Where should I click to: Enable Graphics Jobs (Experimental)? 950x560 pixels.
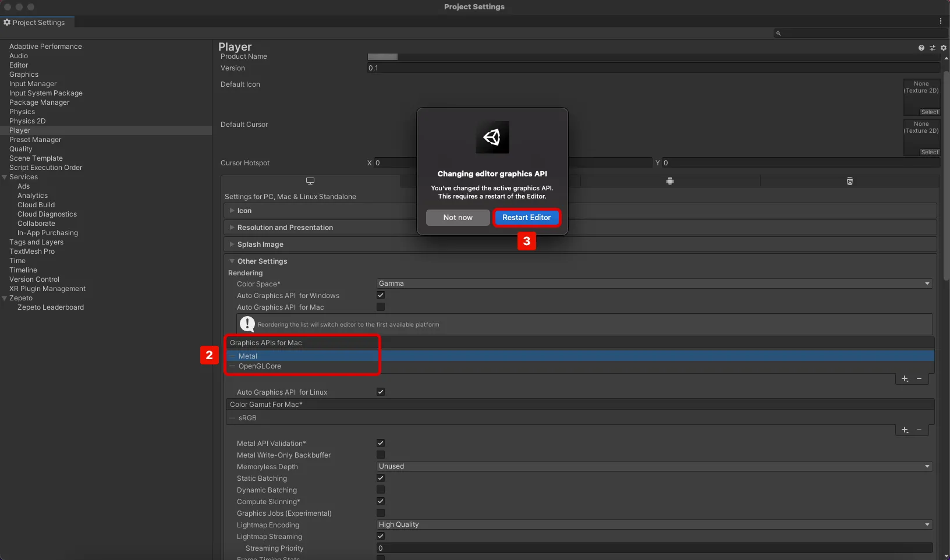(381, 513)
